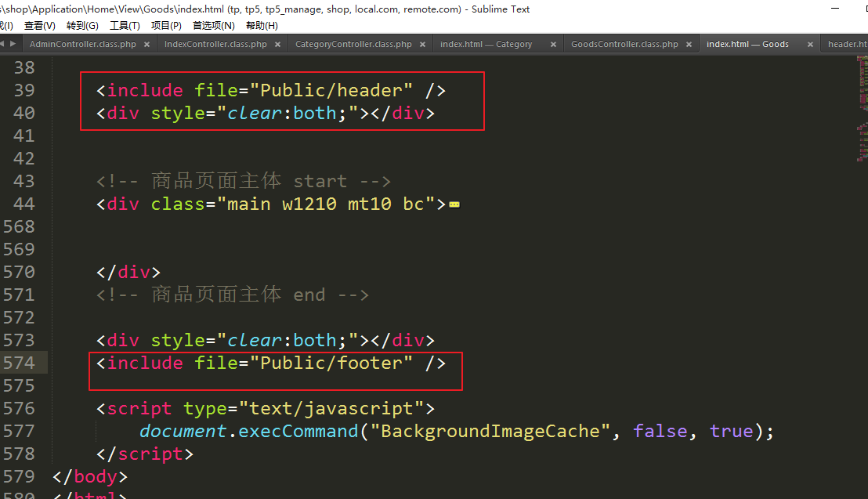Open the 转到(G) menu
Viewport: 868px width, 499px height.
[x=82, y=26]
